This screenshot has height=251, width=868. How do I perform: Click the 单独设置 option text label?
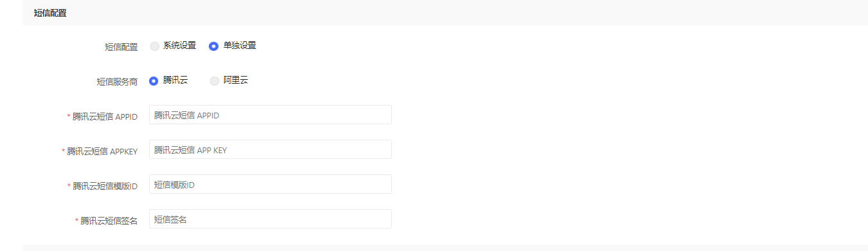240,46
